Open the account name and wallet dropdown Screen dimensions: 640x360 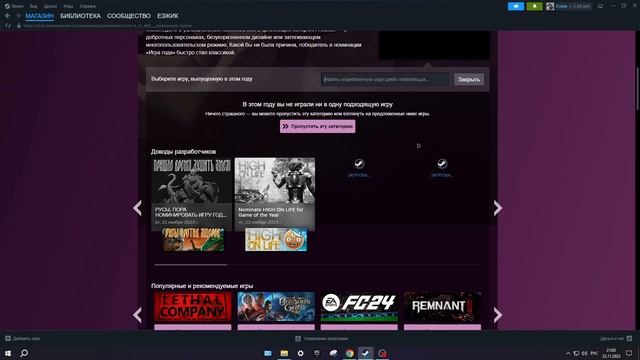[573, 6]
